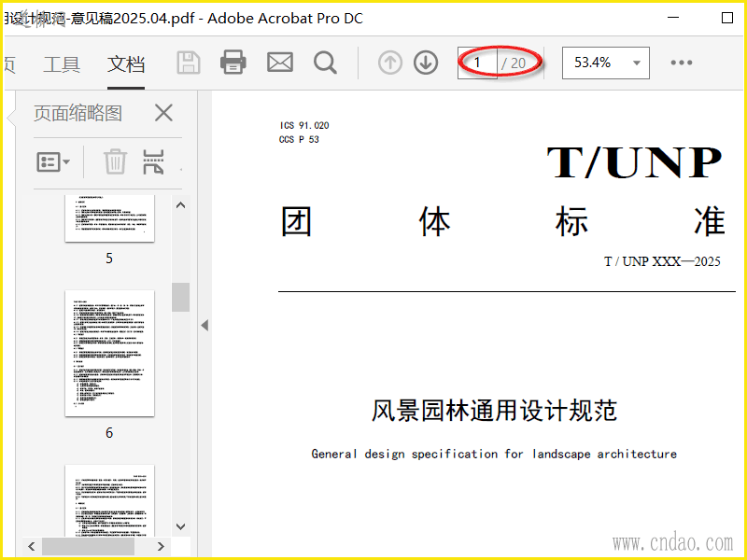Viewport: 747px width, 560px height.
Task: Click the 页面缩略图 panel title
Action: point(78,113)
